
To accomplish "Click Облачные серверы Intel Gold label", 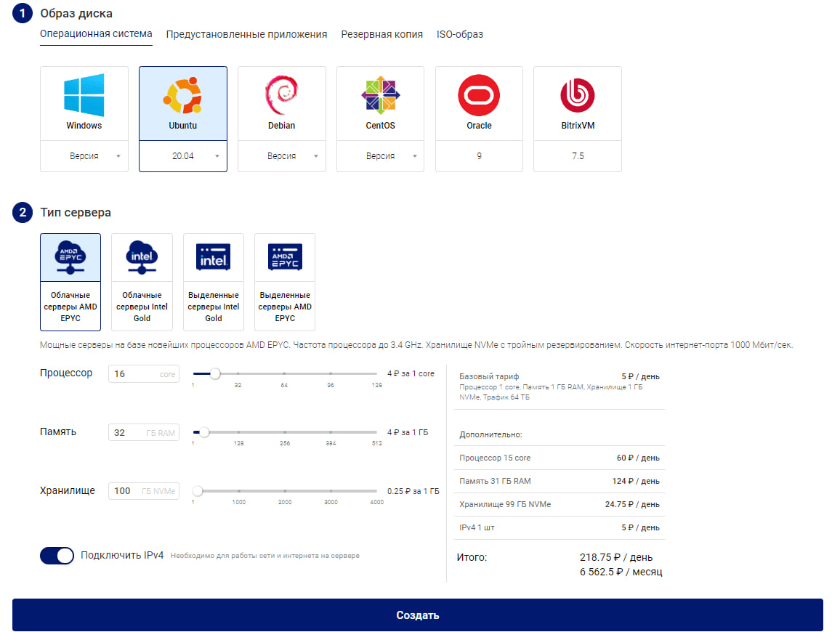I will (x=142, y=307).
